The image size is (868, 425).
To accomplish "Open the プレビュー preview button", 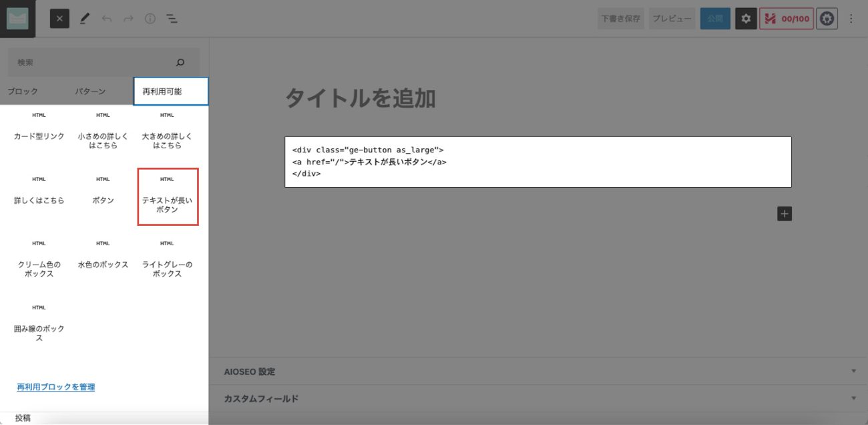I will 672,19.
